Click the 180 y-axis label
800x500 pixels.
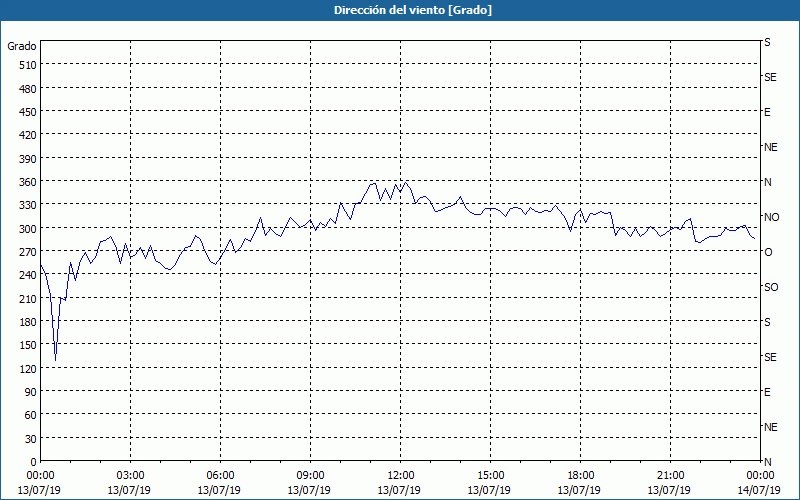tap(28, 322)
